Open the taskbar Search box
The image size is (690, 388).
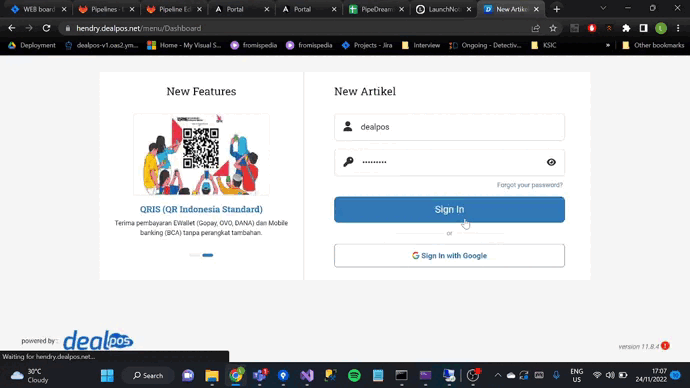click(x=148, y=376)
